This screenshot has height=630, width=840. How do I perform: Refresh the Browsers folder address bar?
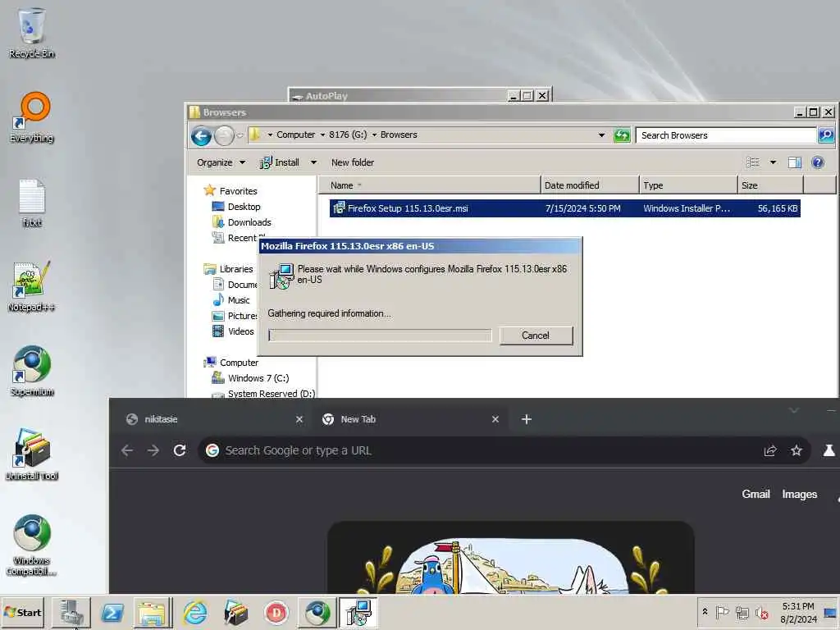(622, 135)
